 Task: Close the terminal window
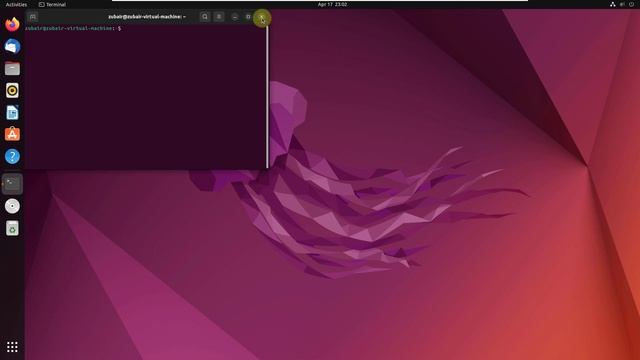[262, 18]
